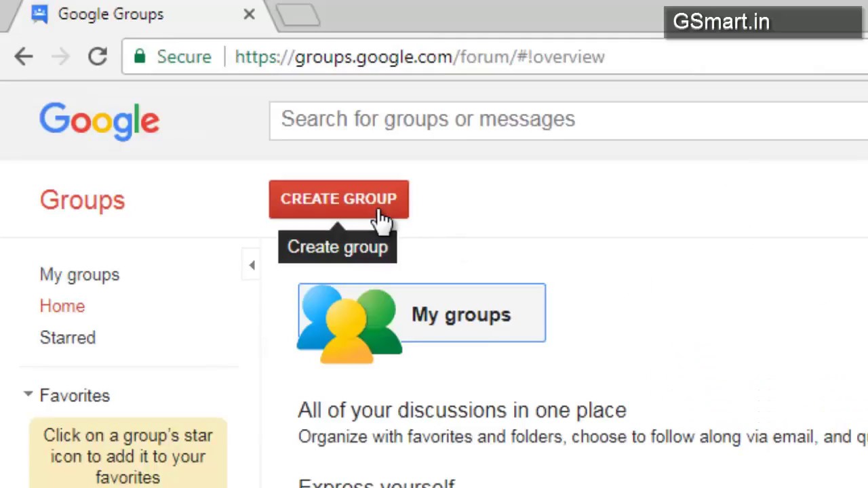Focus the Search for groups or messages field

click(x=568, y=120)
